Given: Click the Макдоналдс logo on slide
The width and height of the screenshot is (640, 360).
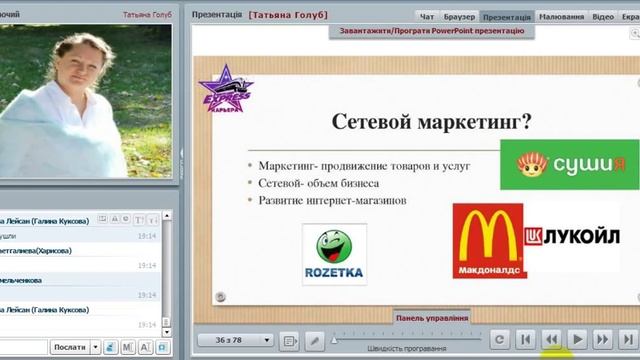Looking at the screenshot, I should tap(489, 241).
